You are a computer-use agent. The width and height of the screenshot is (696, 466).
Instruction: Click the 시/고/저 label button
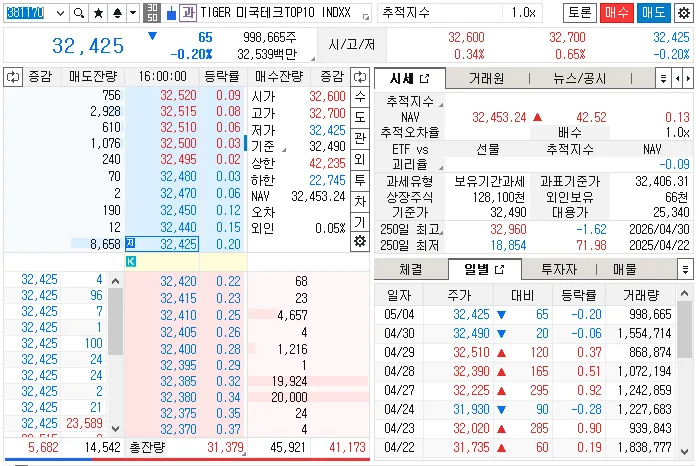[352, 45]
